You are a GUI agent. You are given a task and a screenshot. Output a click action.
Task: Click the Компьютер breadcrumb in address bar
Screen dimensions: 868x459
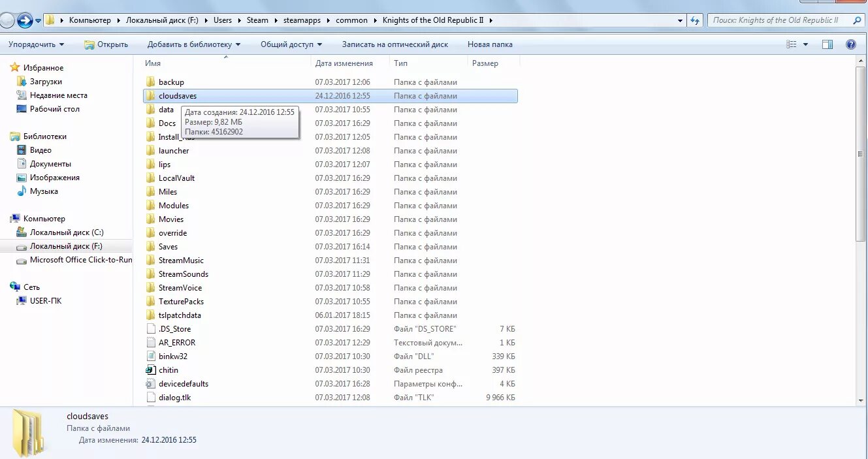[90, 20]
